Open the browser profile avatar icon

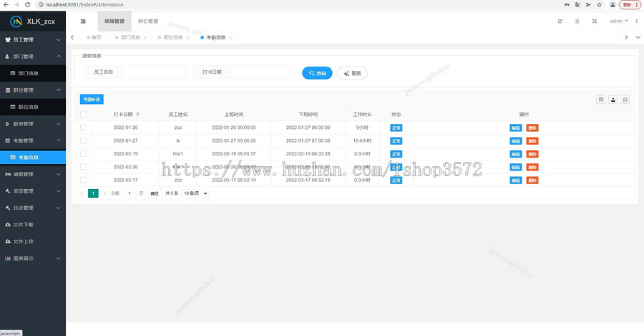click(x=613, y=4)
